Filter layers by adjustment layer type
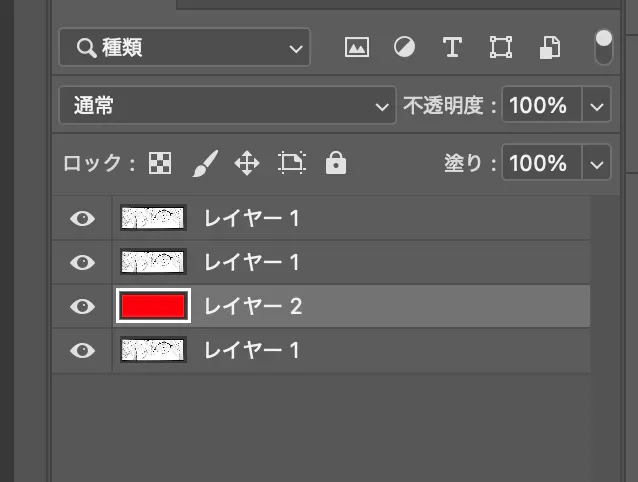This screenshot has height=482, width=638. pyautogui.click(x=404, y=47)
